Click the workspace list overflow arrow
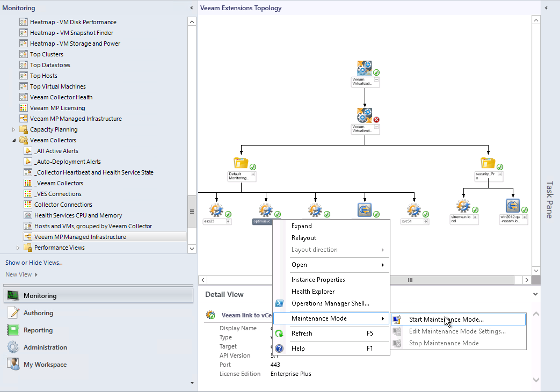The width and height of the screenshot is (560, 392). click(x=192, y=383)
